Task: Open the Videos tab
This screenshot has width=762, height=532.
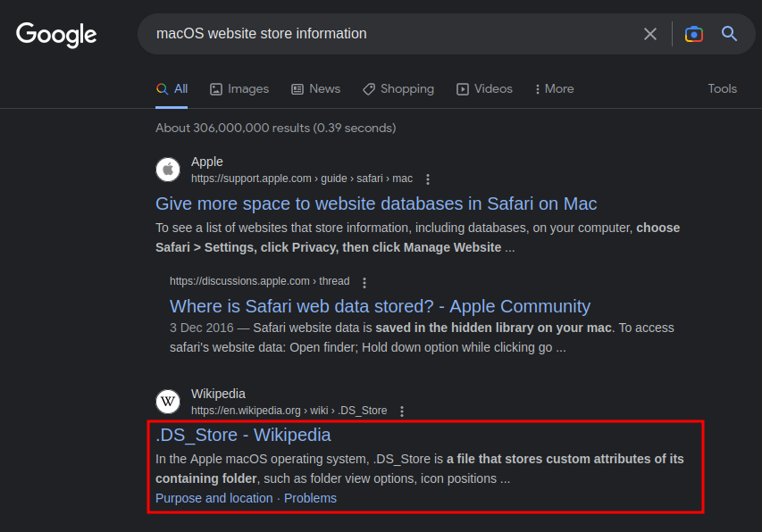Action: [484, 89]
